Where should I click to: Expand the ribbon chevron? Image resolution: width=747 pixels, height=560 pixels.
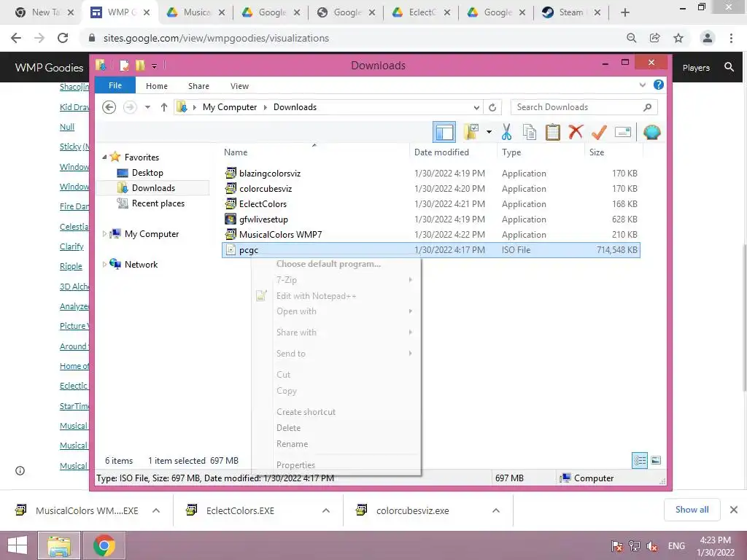[x=642, y=85]
